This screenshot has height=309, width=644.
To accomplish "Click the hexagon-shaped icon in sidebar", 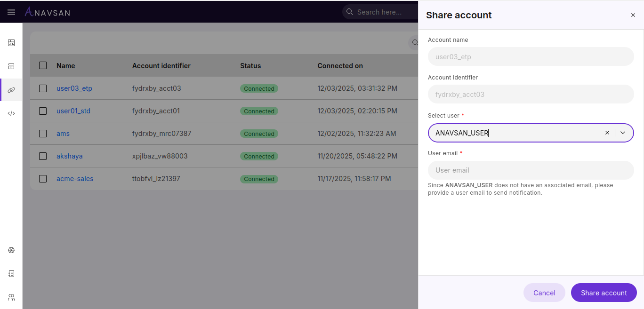I will 11,250.
